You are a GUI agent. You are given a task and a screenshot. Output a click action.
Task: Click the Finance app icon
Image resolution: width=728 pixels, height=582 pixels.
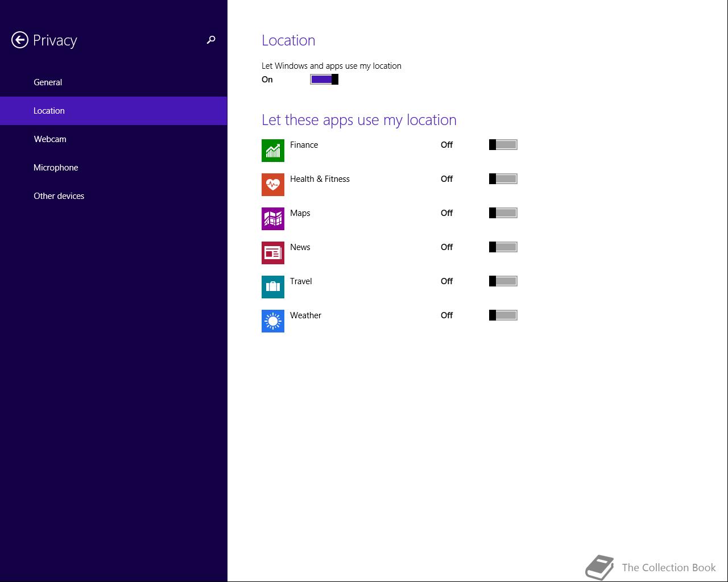coord(273,151)
